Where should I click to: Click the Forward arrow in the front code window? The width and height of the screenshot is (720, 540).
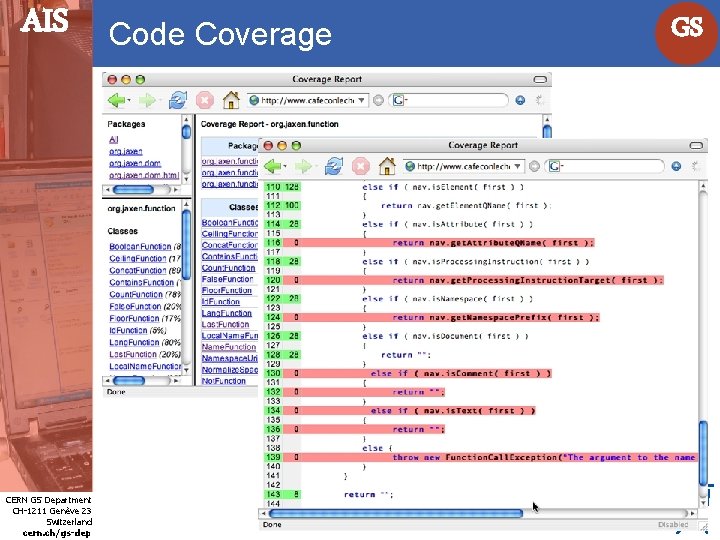pos(303,166)
